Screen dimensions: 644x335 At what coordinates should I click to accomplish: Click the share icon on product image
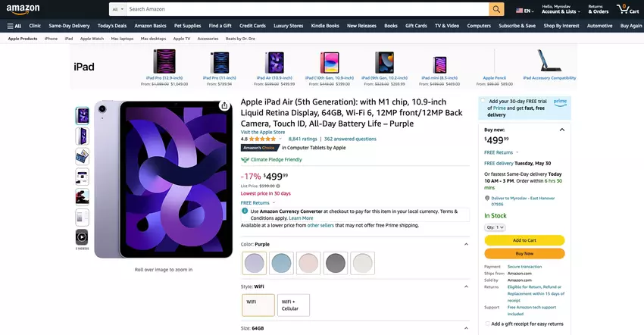pos(224,106)
